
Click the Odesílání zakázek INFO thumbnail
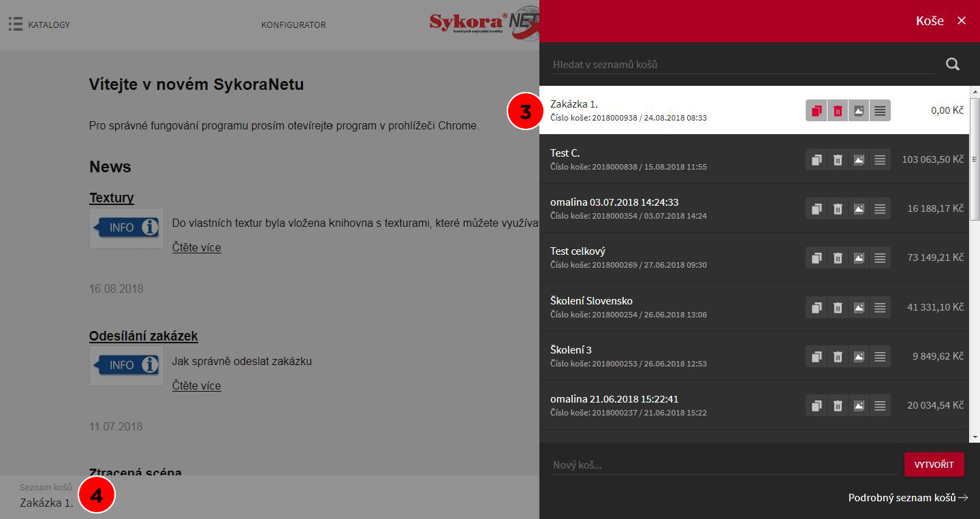tap(126, 365)
